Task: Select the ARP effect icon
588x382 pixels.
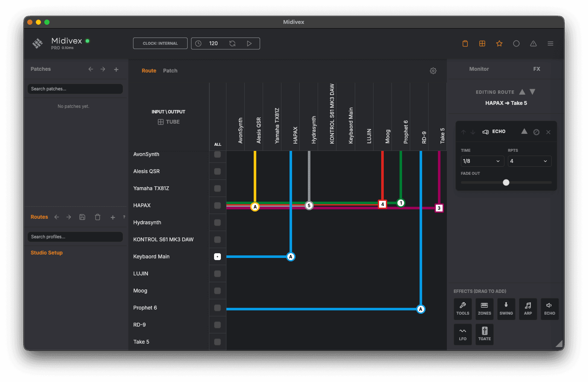Action: pos(528,309)
